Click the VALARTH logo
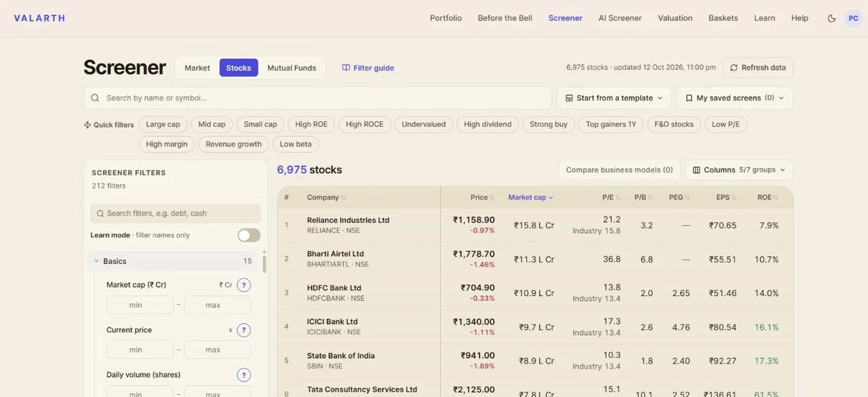The width and height of the screenshot is (868, 397). [x=39, y=18]
